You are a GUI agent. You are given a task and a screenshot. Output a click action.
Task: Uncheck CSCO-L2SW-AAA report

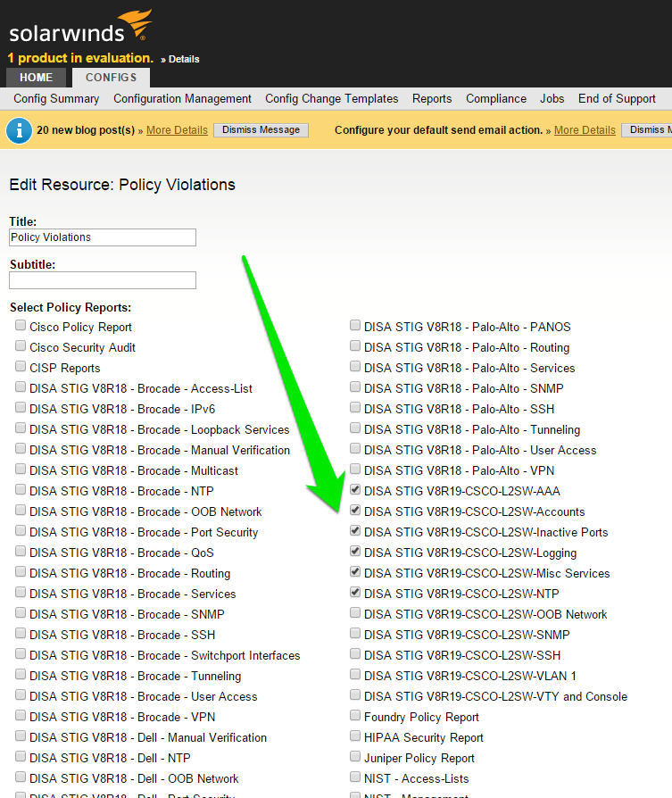pos(355,489)
